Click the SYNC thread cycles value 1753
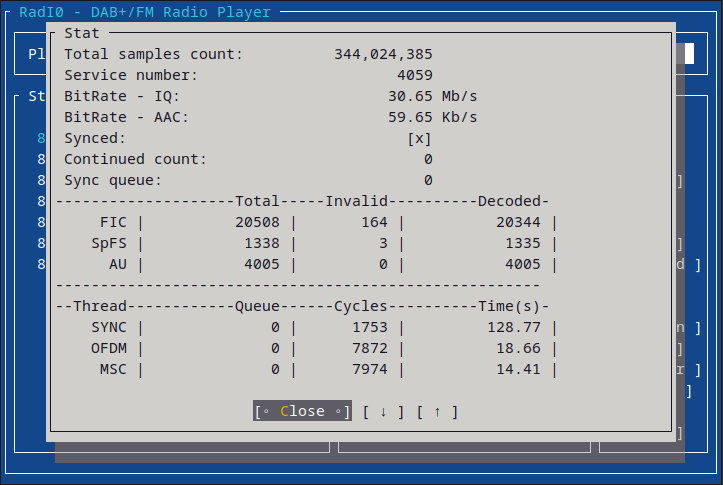Screen dimensions: 723x485 click(370, 327)
